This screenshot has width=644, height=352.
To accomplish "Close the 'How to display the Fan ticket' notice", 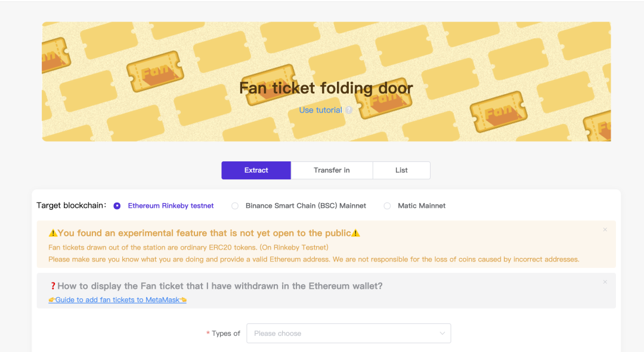I will coord(605,282).
